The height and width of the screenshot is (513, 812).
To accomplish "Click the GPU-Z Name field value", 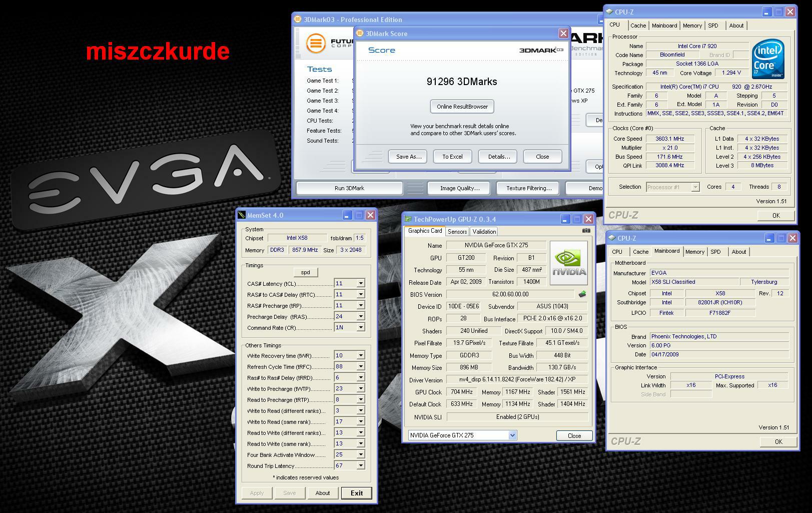I will point(496,245).
